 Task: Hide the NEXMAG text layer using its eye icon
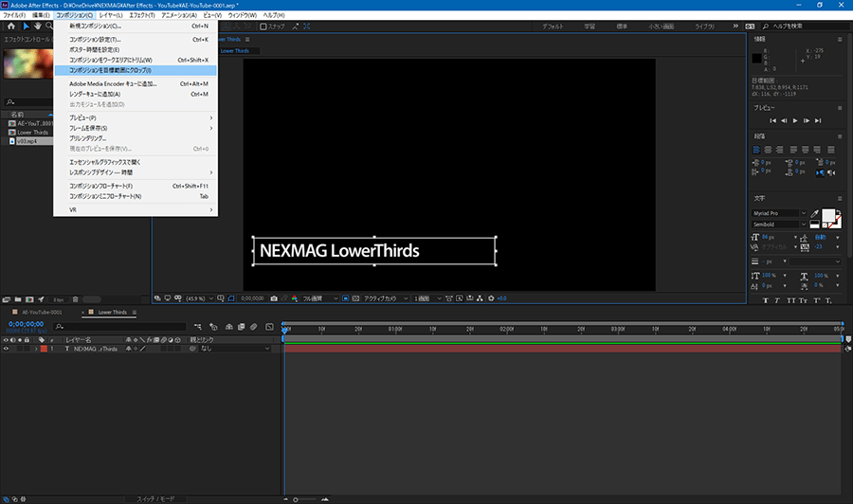tap(7, 349)
